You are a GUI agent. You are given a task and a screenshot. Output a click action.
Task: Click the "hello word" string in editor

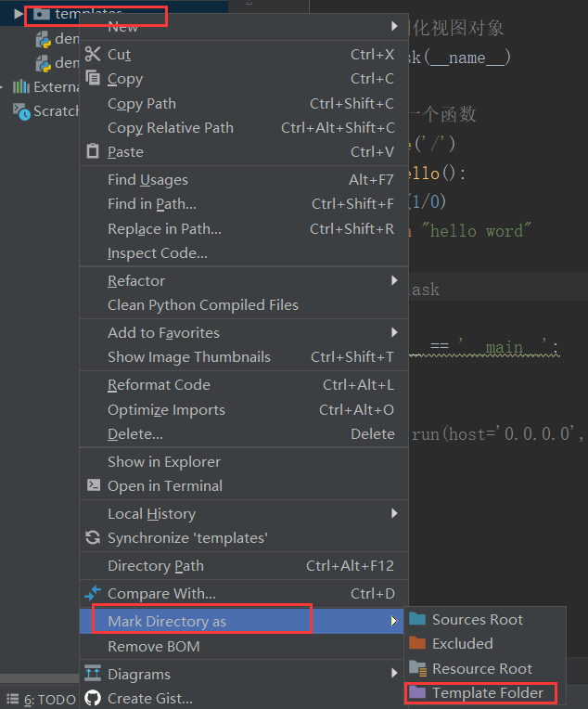pos(476,231)
